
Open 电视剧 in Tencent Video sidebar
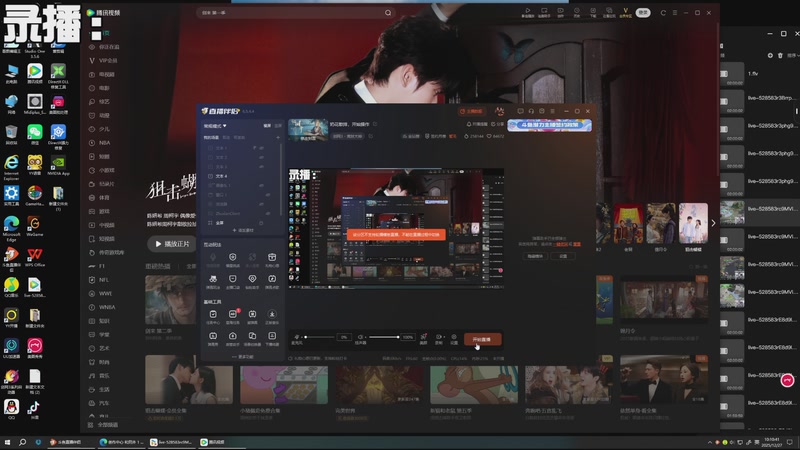103,74
